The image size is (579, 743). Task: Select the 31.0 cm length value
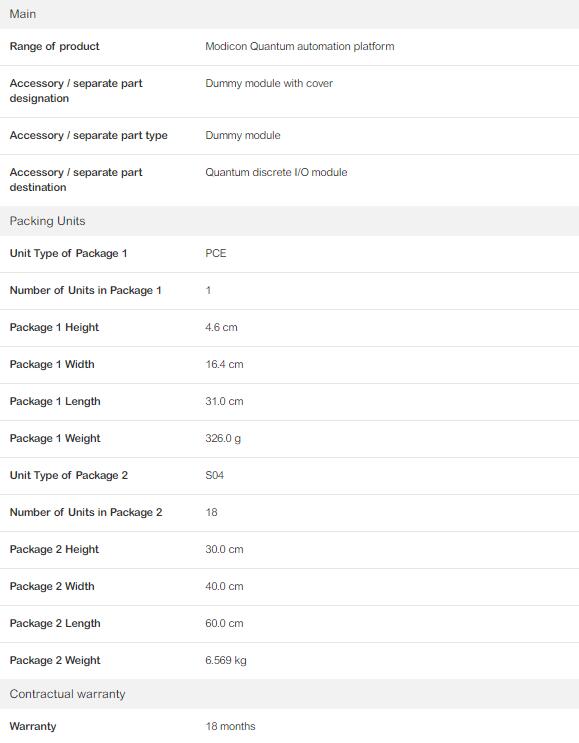[224, 401]
